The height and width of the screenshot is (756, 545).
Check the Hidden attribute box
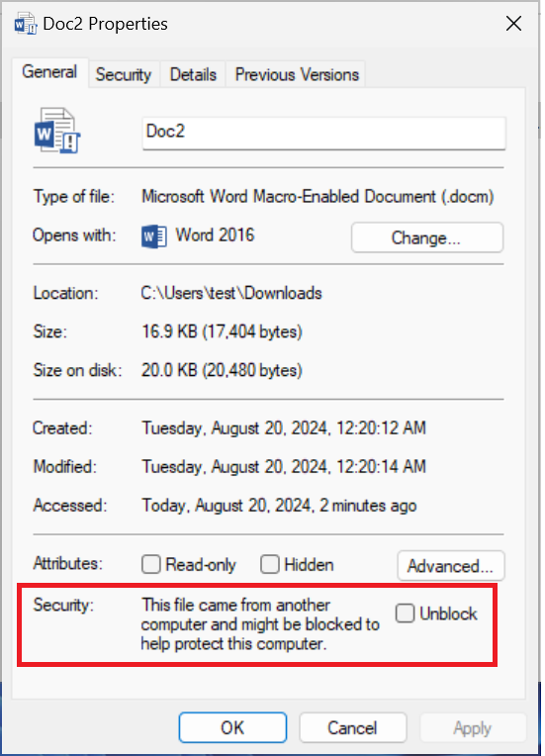[270, 564]
